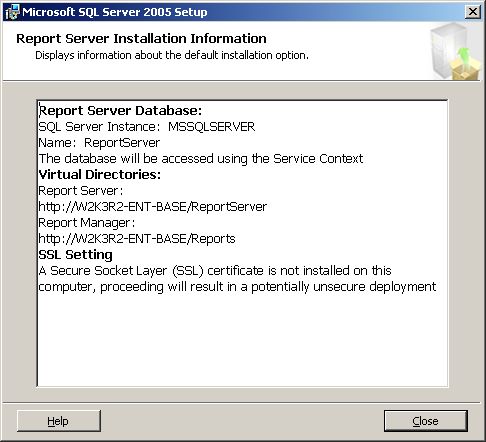Click the 'Displays information about the default' subtitle
This screenshot has height=442, width=486.
[x=172, y=55]
